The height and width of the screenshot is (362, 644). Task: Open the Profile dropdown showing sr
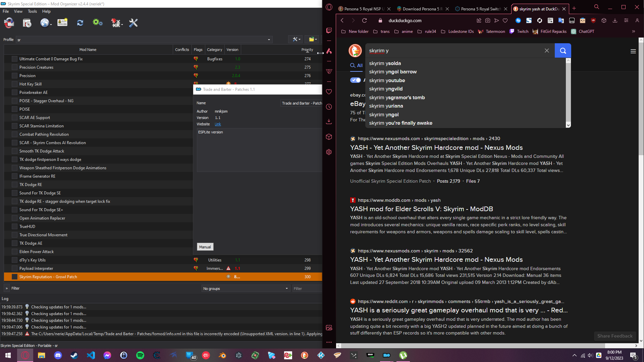144,40
